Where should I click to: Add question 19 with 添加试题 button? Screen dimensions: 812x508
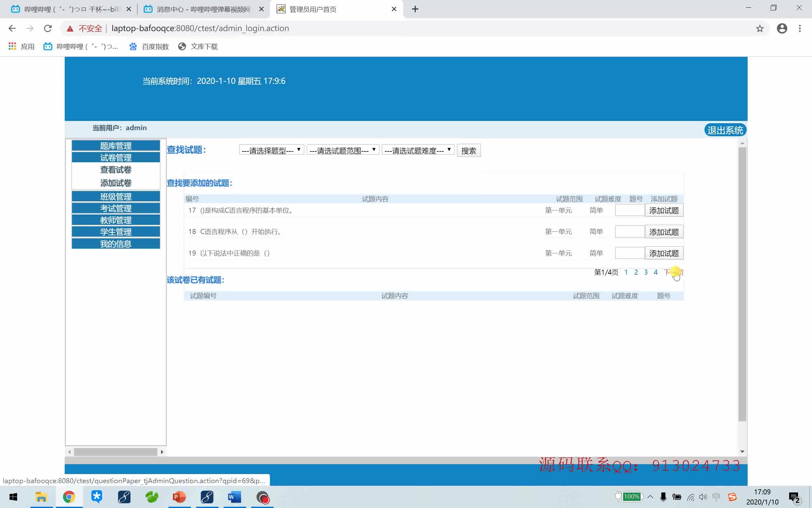(664, 253)
